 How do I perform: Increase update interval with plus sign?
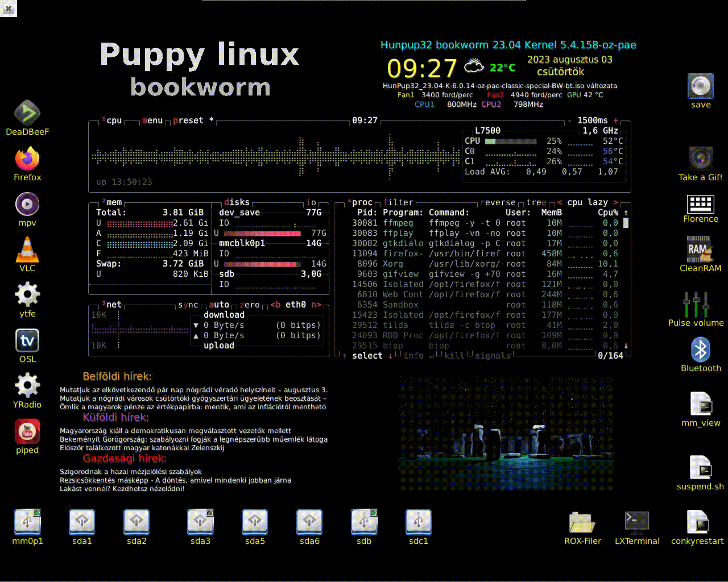coord(616,120)
